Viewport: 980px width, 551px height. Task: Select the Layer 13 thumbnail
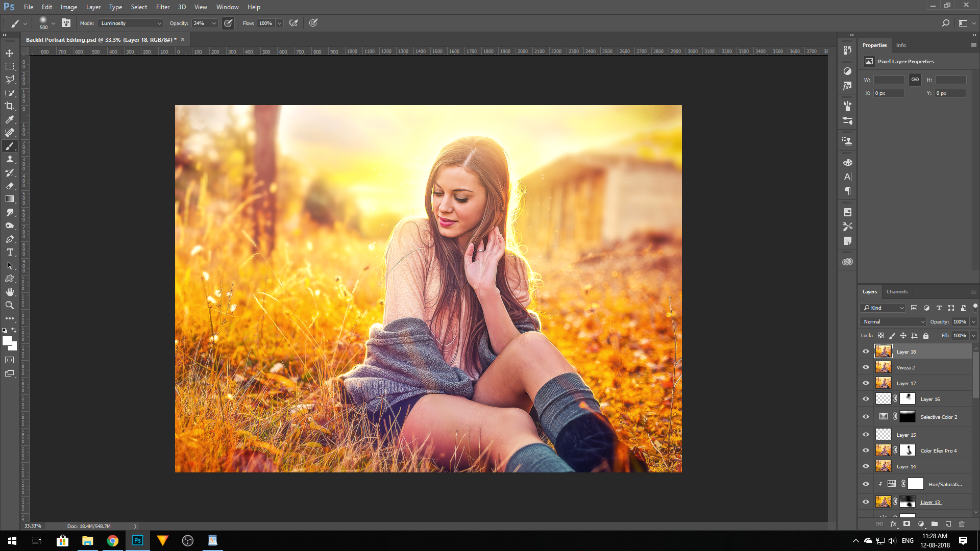click(x=883, y=502)
